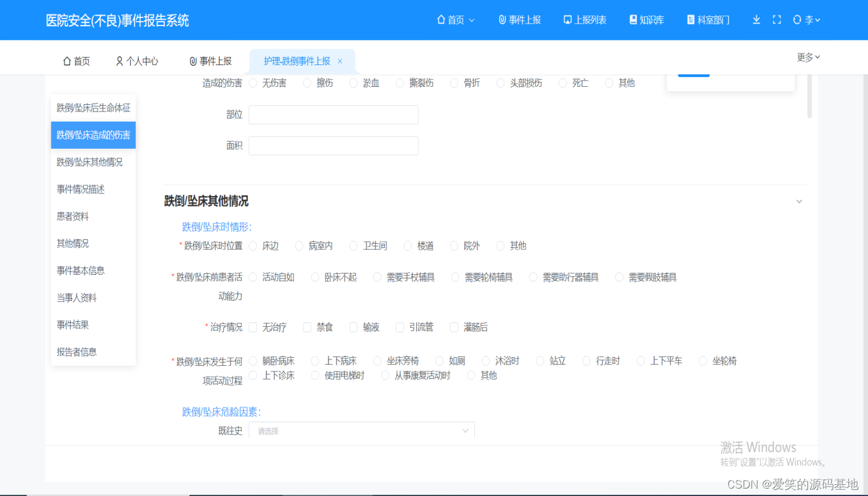Toggle fullscreen icon in header
Image resolution: width=868 pixels, height=496 pixels.
pyautogui.click(x=777, y=20)
